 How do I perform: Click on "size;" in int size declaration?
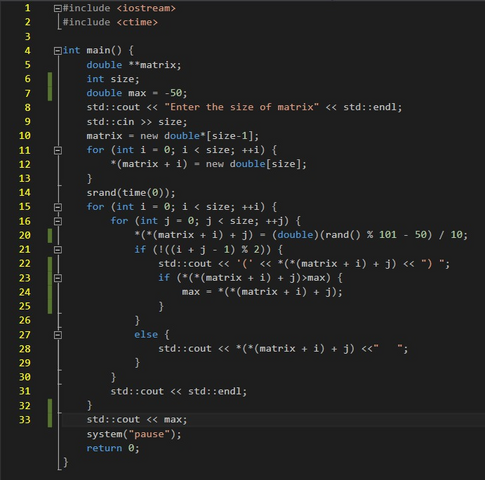[125, 79]
